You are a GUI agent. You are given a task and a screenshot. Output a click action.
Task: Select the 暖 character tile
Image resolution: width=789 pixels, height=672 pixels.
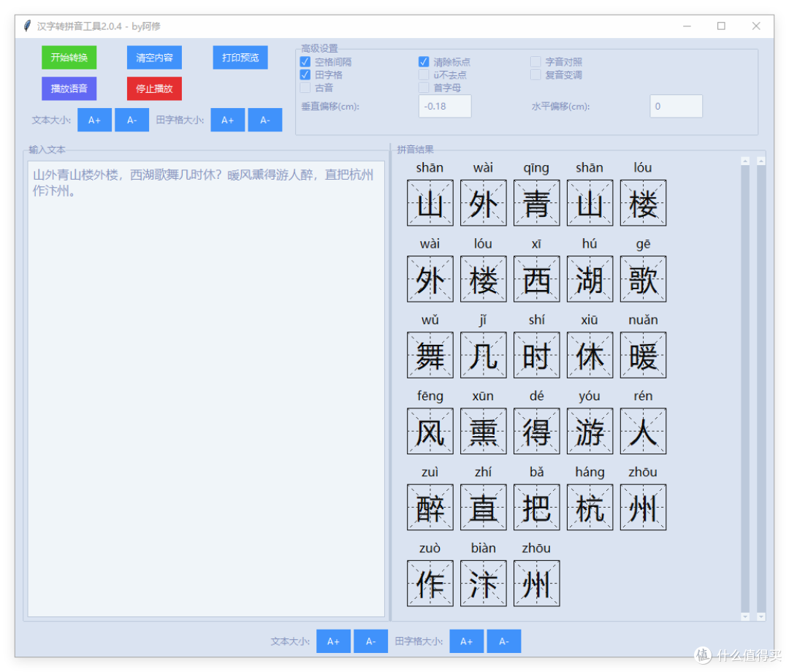click(x=643, y=354)
